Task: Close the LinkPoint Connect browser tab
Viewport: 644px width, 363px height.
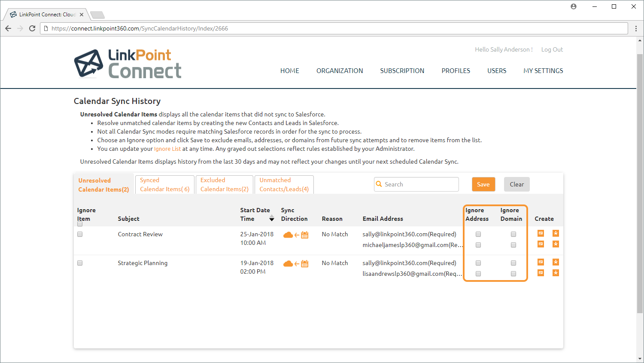Action: tap(82, 15)
